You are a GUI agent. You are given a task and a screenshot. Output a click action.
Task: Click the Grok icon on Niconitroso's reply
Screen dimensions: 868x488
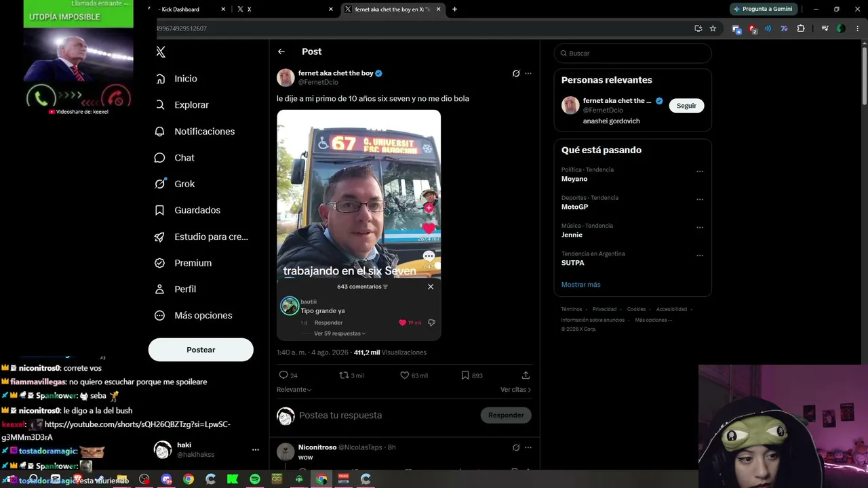pos(516,447)
